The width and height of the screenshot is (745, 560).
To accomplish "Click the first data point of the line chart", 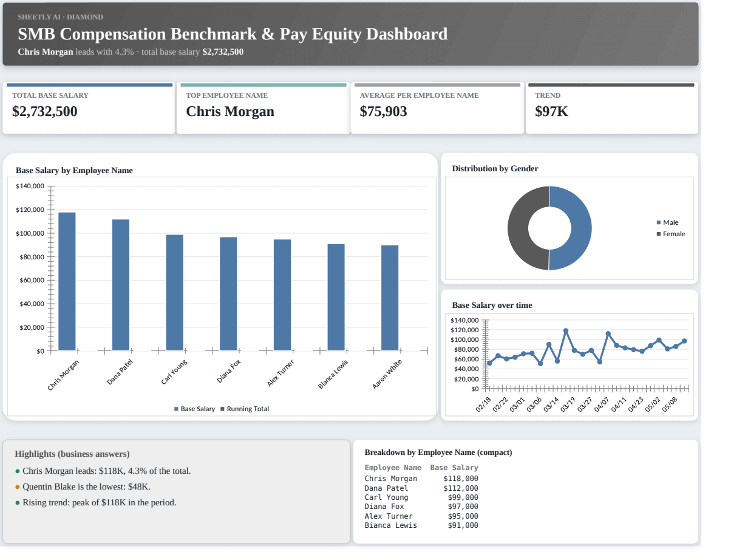I will (489, 363).
